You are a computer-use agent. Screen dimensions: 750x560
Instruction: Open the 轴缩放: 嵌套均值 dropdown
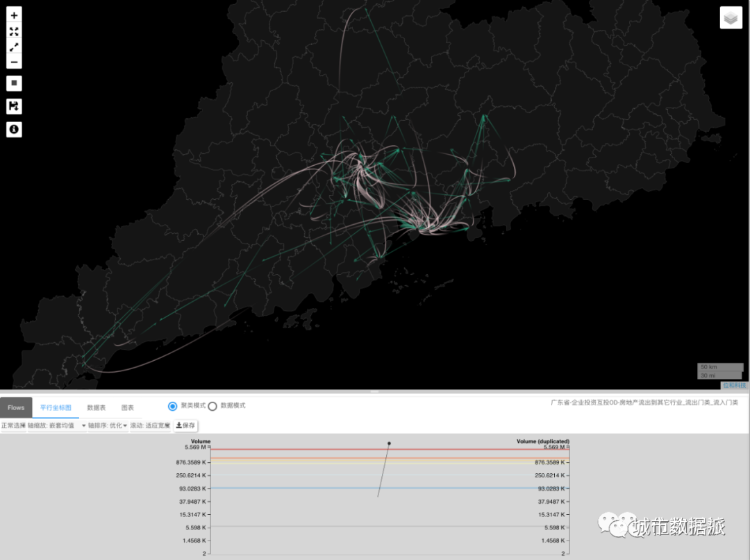(57, 426)
